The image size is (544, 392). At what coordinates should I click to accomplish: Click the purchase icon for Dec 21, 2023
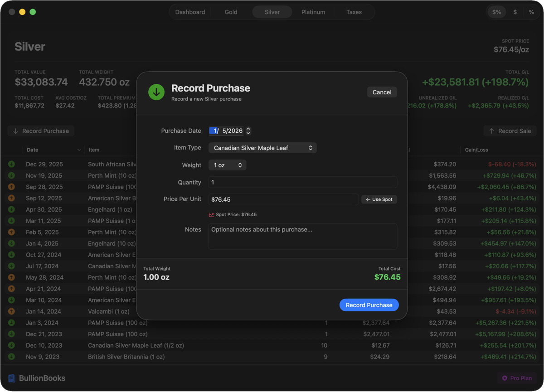tap(11, 334)
